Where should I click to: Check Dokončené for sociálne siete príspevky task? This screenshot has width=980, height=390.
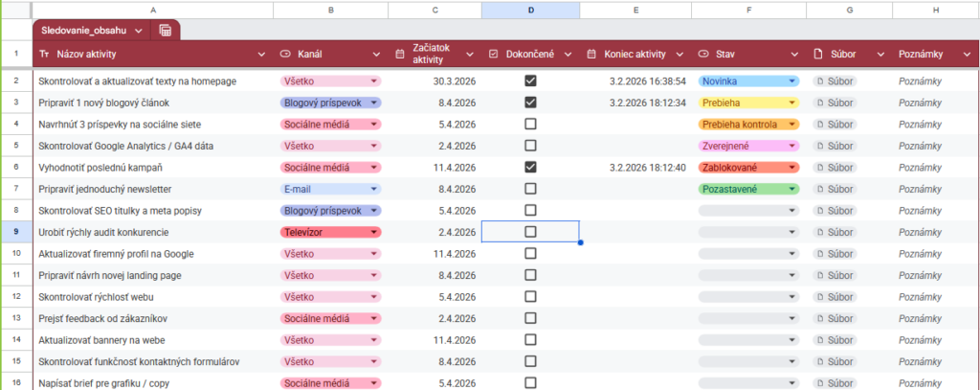pyautogui.click(x=530, y=124)
